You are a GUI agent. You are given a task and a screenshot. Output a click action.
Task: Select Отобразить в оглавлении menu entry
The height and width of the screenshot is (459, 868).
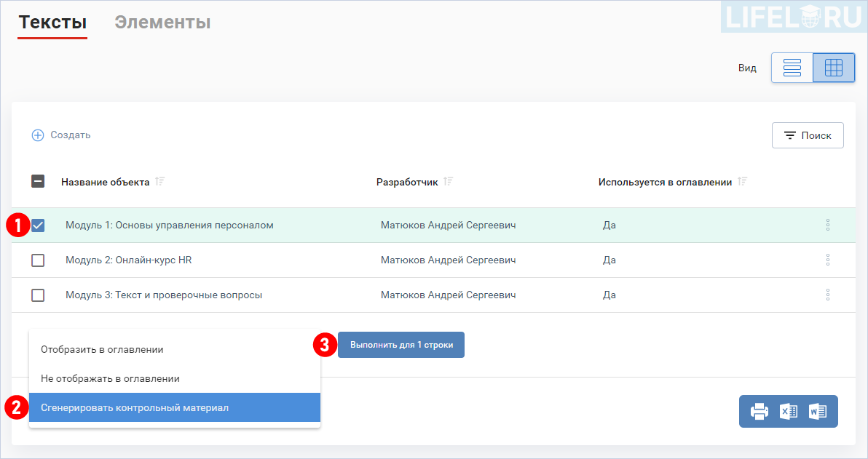point(102,349)
